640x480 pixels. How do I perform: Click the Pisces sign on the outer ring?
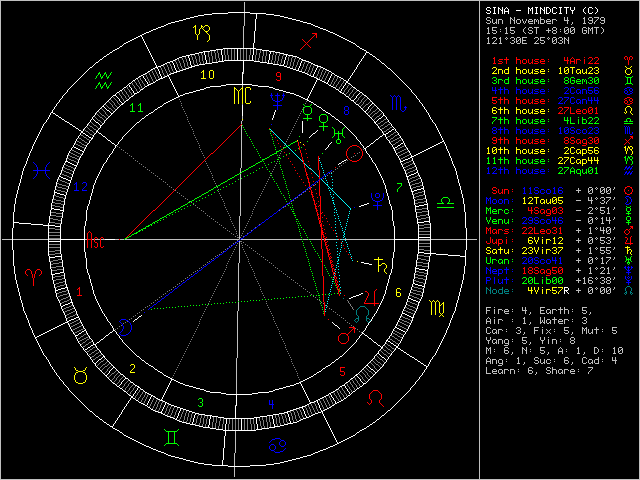40,171
